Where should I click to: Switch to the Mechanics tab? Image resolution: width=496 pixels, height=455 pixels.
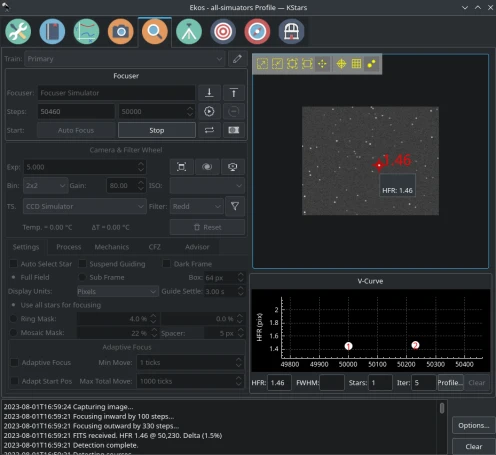(112, 247)
